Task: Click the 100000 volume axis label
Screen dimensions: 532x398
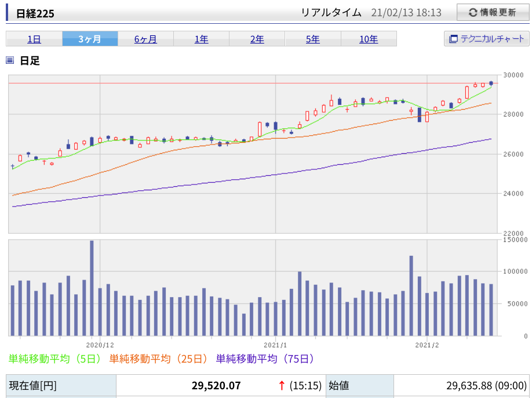Action: [x=515, y=272]
